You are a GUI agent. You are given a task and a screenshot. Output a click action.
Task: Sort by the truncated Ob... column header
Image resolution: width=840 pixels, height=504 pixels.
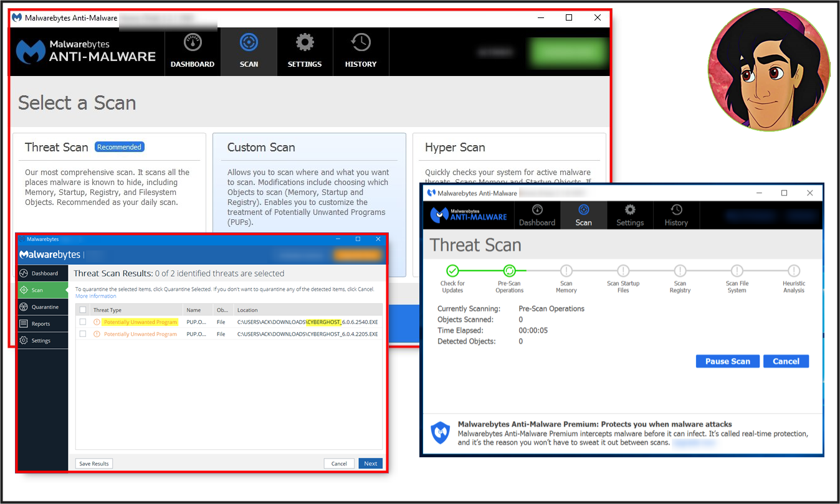pyautogui.click(x=224, y=310)
